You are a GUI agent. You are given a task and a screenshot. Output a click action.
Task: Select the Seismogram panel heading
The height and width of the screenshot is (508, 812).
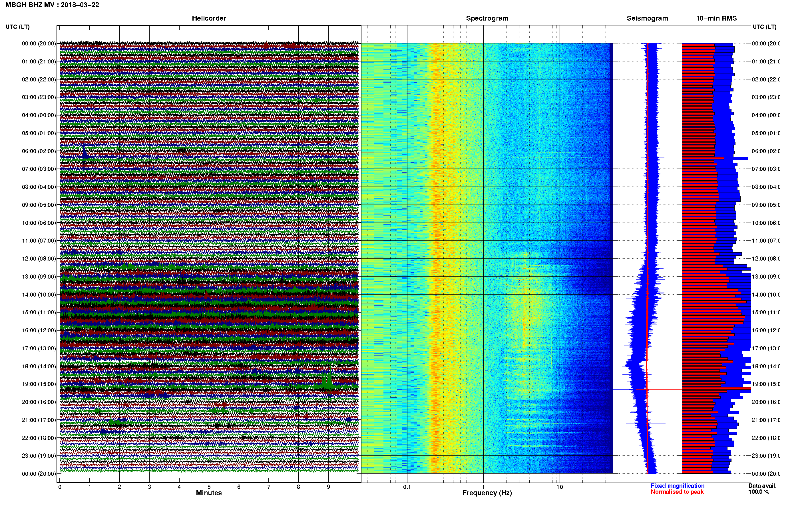coord(647,18)
